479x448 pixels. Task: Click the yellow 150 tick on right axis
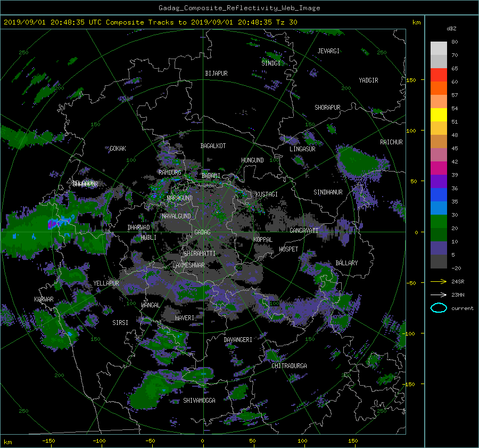pos(411,80)
